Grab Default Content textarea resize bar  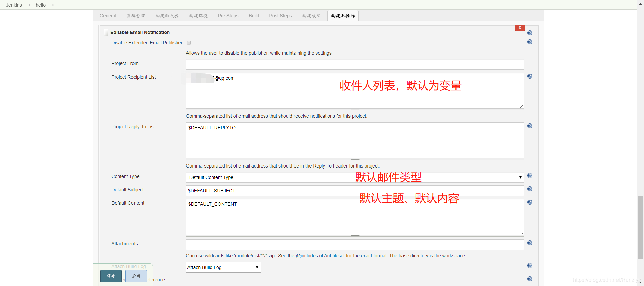tap(355, 236)
